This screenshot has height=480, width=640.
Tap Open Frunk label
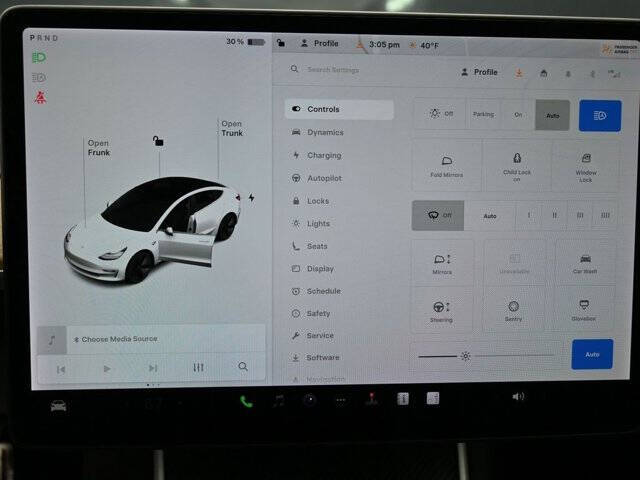tap(99, 148)
